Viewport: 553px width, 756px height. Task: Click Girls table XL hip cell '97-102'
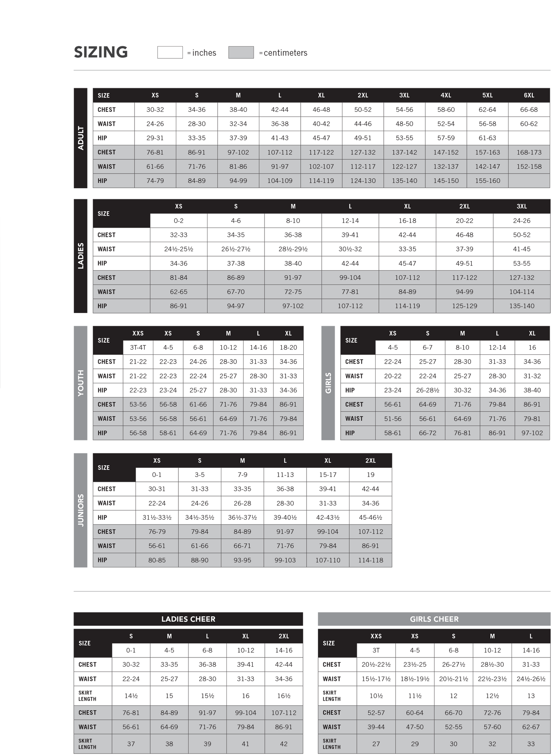(x=532, y=433)
